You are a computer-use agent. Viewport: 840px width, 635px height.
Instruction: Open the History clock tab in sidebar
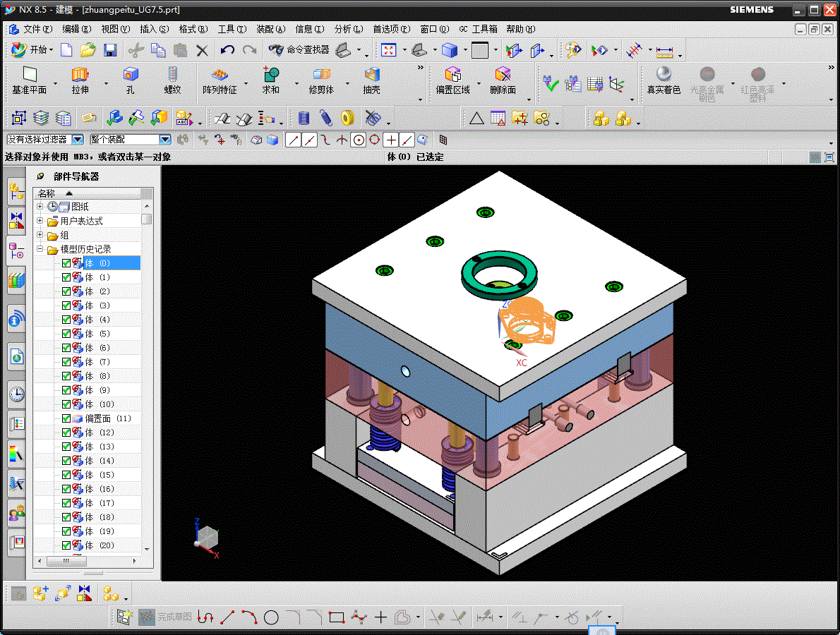[x=16, y=394]
